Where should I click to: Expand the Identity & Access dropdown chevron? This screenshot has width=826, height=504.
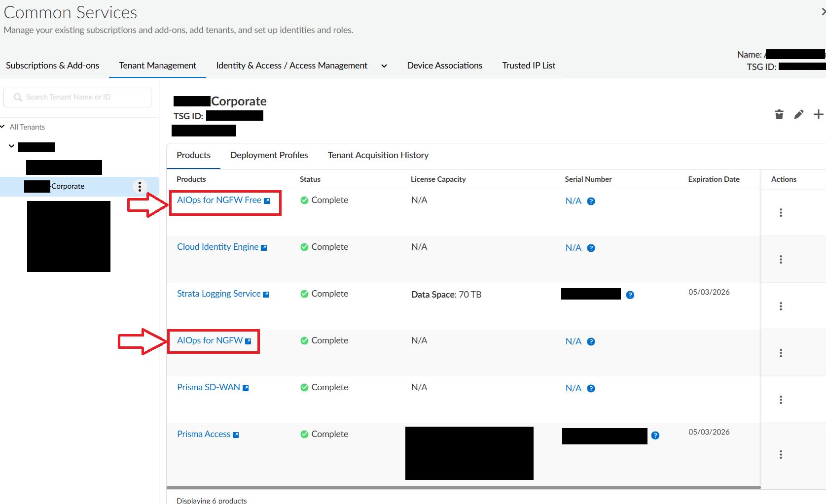point(384,66)
